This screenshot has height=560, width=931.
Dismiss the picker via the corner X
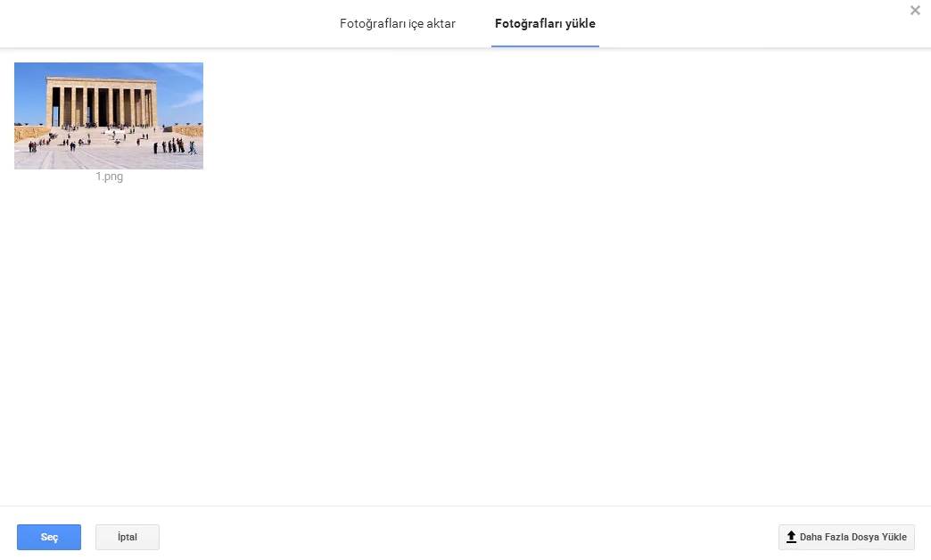[914, 11]
